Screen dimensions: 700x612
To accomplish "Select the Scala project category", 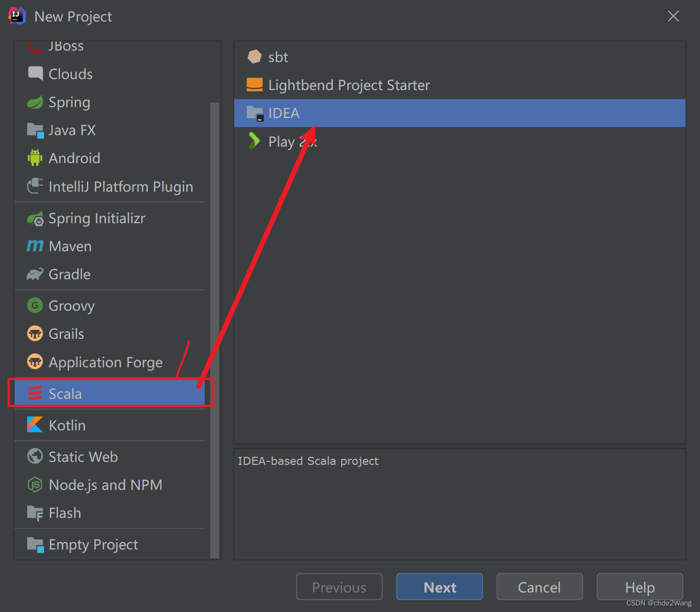I will coord(110,393).
